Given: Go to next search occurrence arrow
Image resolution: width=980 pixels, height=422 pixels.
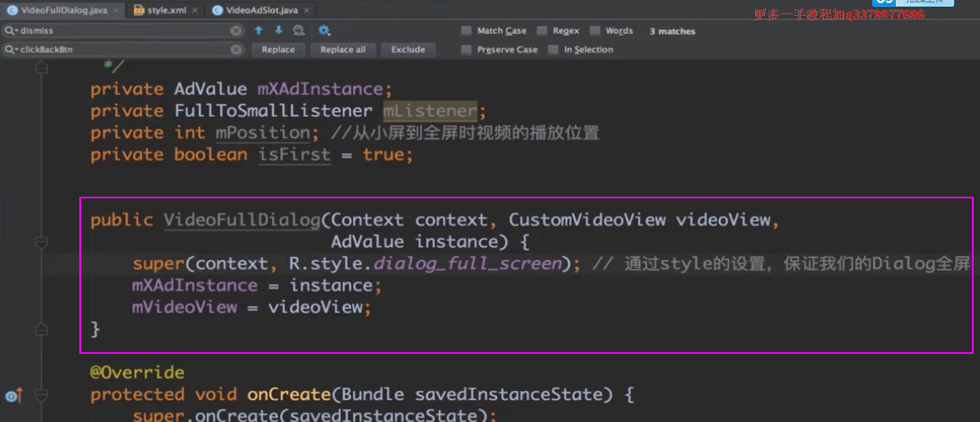Looking at the screenshot, I should (279, 30).
